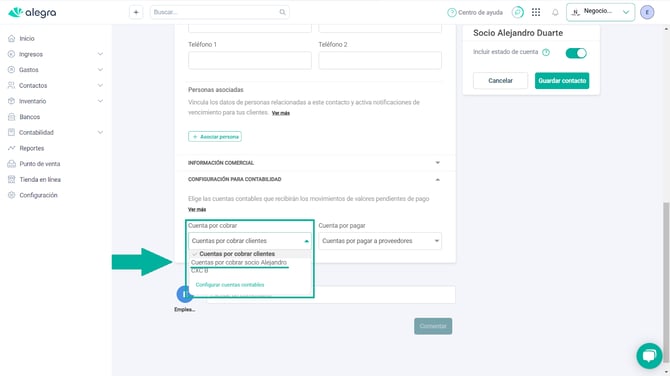The height and width of the screenshot is (376, 670).
Task: Click Configurar cuentas contables link
Action: click(x=230, y=285)
